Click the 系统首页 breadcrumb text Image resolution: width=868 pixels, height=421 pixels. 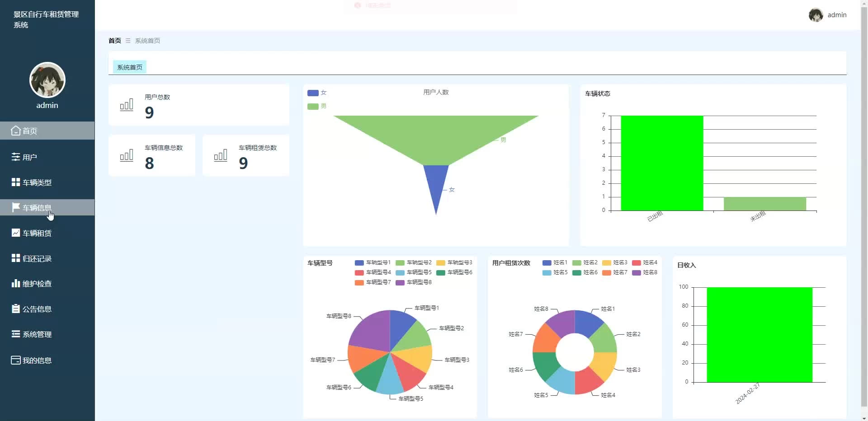click(147, 41)
